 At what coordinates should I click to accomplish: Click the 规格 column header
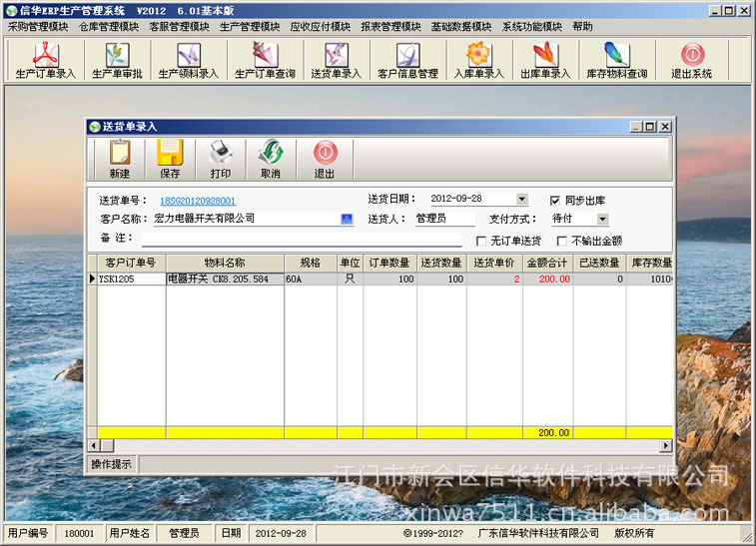coord(310,264)
